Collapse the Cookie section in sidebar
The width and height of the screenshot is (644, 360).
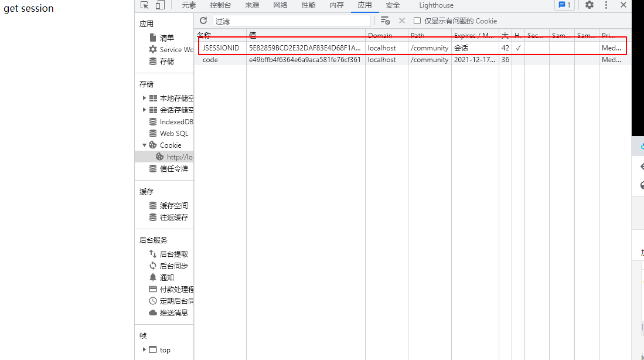point(144,145)
